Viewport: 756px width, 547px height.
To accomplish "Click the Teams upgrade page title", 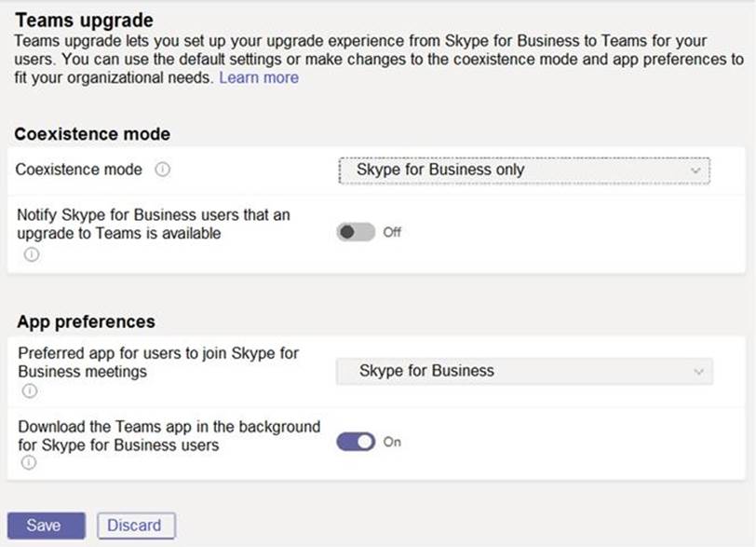I will pyautogui.click(x=85, y=20).
